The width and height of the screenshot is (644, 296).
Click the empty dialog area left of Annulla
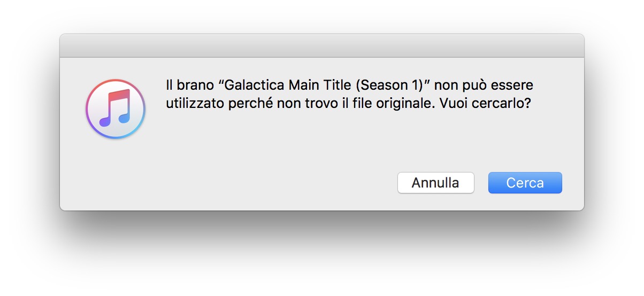tap(241, 183)
